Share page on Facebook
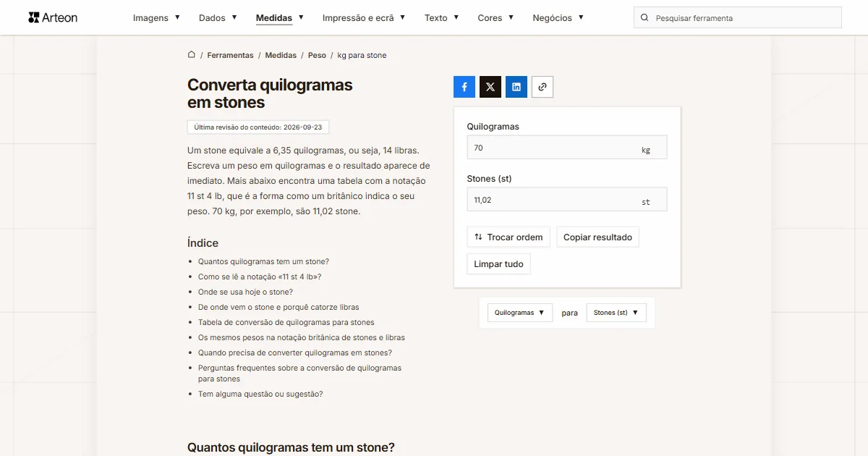The height and width of the screenshot is (456, 868). [464, 87]
